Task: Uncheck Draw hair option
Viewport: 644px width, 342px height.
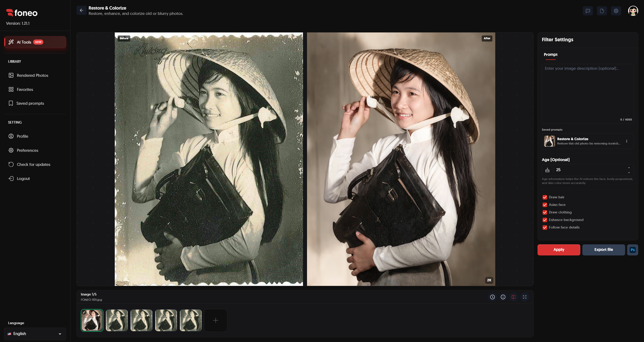Action: coord(545,197)
